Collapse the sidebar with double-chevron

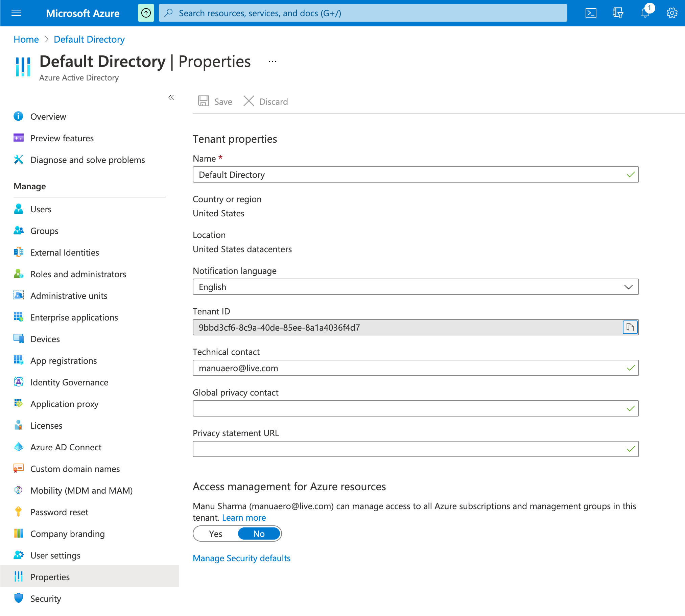[x=171, y=97]
